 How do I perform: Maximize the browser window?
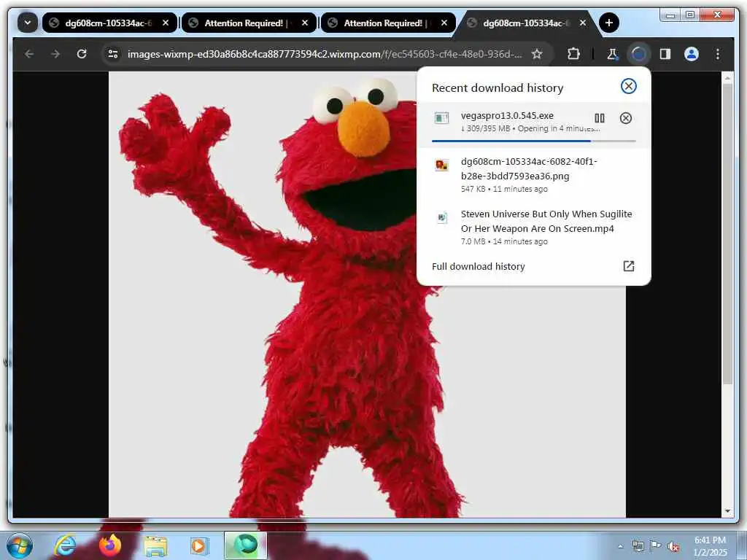[x=689, y=15]
